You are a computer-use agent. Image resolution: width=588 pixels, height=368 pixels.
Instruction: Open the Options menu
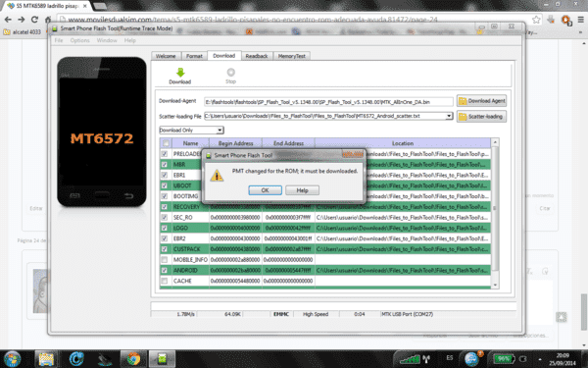click(x=80, y=40)
